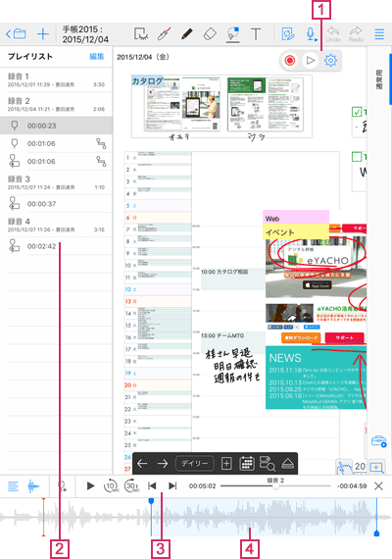Select 録音 3 in the playlist

(56, 182)
